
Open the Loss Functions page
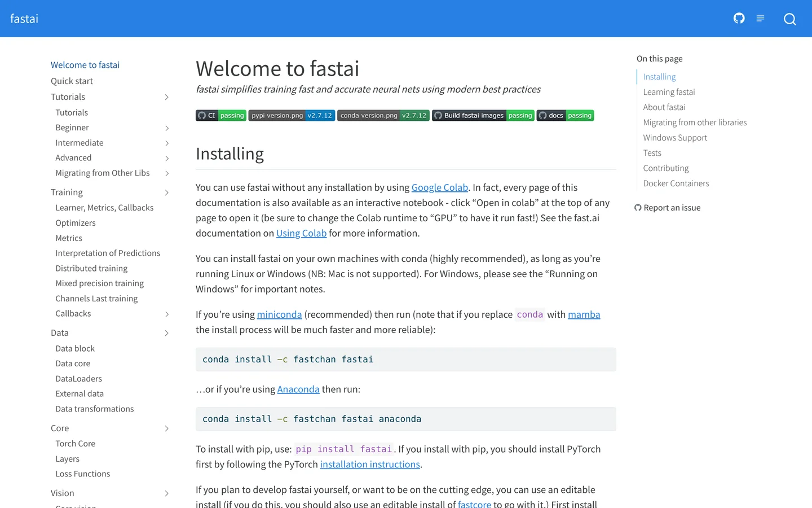tap(82, 474)
